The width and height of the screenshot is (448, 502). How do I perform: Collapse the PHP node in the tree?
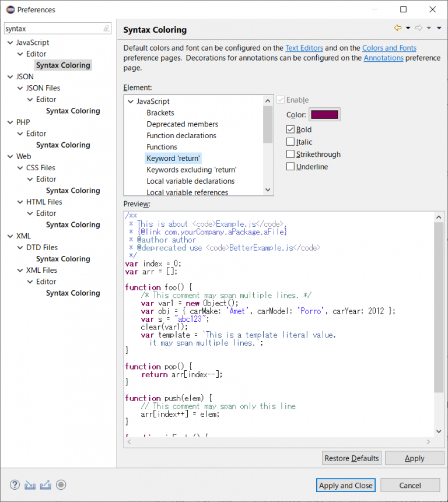pyautogui.click(x=10, y=122)
